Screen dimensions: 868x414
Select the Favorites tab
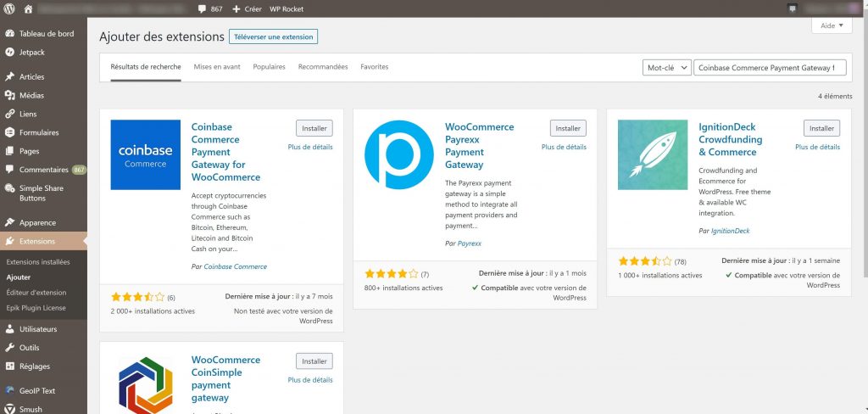375,67
